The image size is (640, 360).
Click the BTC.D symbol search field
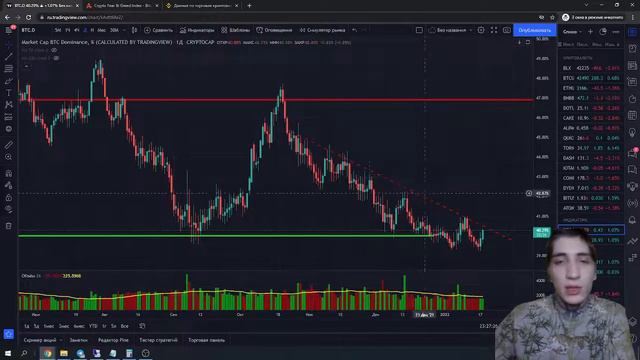(29, 30)
